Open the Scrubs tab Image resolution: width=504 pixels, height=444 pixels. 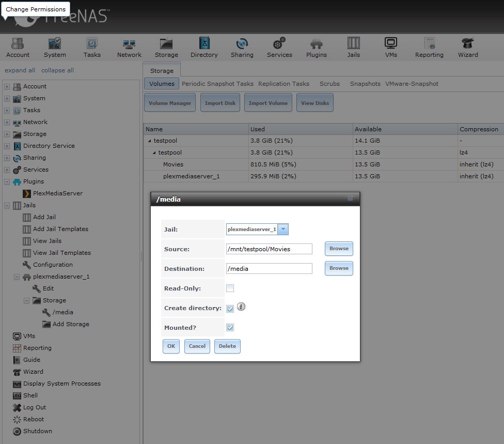click(329, 84)
